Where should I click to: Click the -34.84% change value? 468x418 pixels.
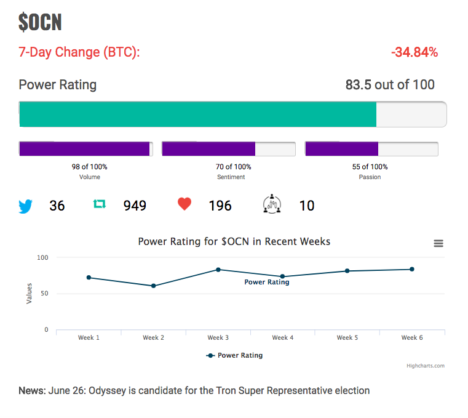coord(414,52)
